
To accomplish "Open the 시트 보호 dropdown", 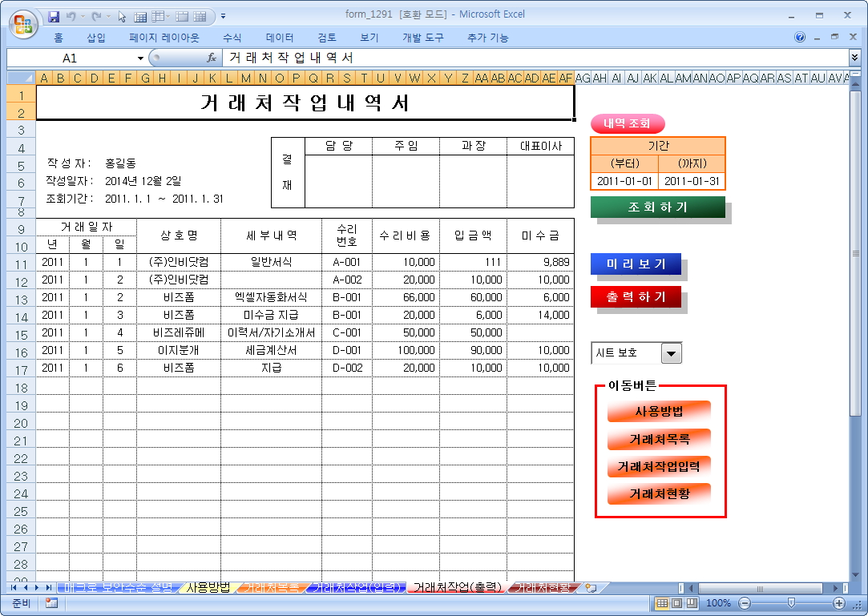I will tap(670, 353).
